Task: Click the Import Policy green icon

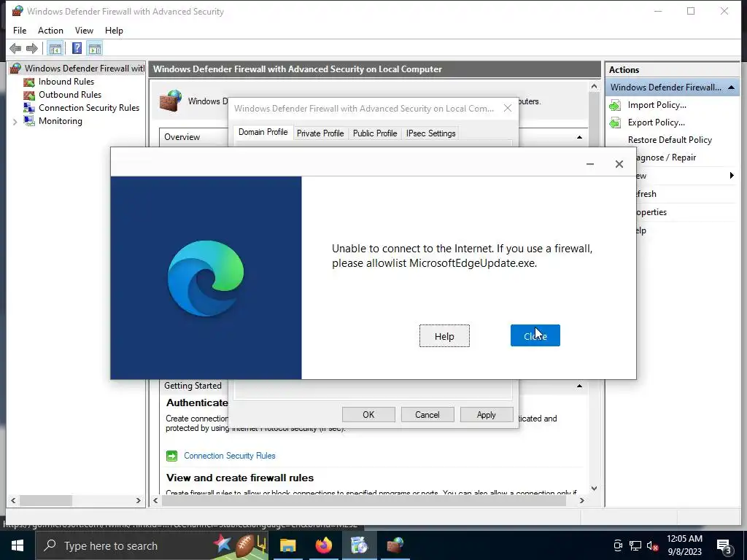Action: click(615, 105)
